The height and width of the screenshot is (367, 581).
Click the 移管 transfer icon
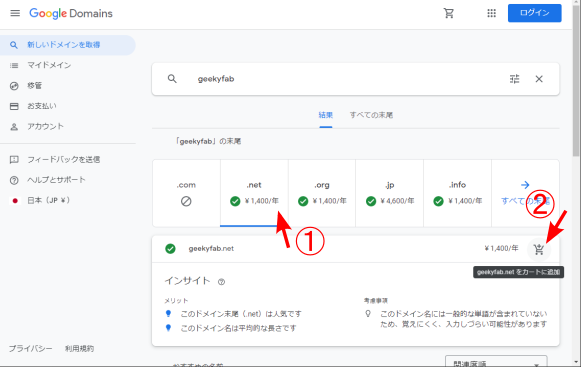tap(14, 86)
